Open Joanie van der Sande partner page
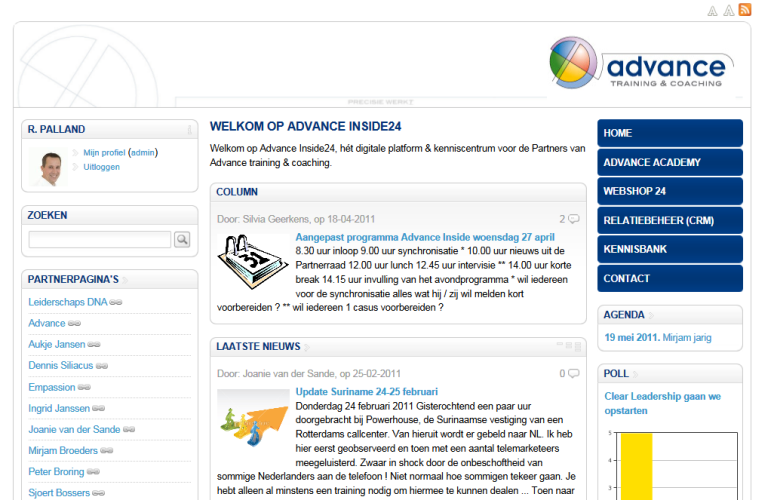The width and height of the screenshot is (765, 500). tap(74, 429)
